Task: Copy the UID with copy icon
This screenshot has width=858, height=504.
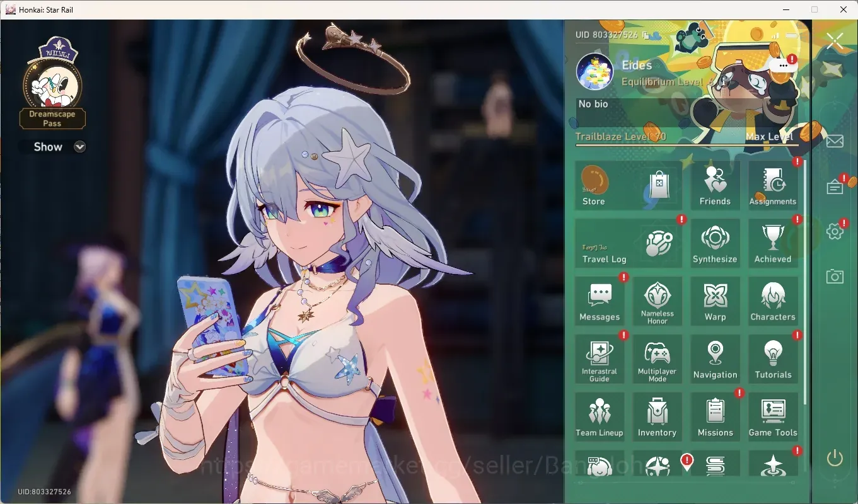Action: point(646,35)
